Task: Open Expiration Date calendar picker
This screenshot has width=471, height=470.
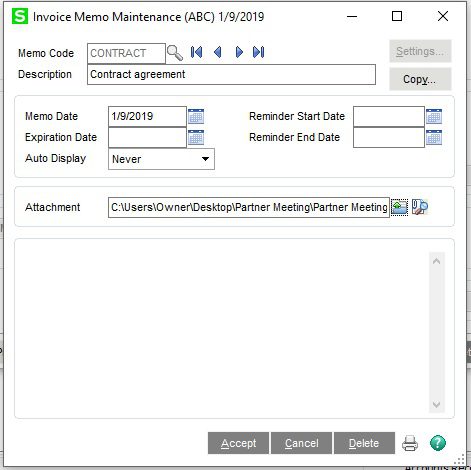Action: 196,137
